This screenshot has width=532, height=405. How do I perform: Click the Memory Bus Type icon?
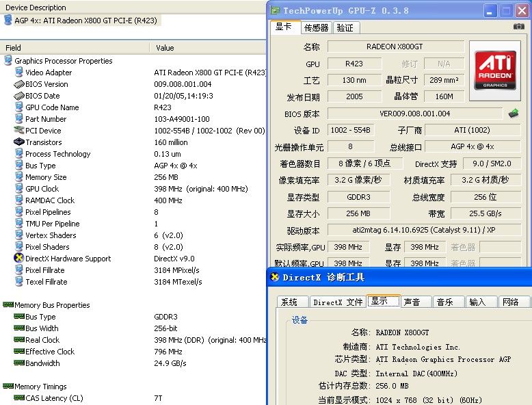click(x=19, y=316)
